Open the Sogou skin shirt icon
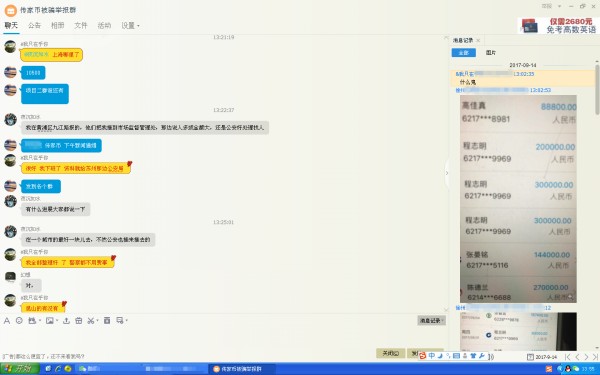 pyautogui.click(x=473, y=356)
